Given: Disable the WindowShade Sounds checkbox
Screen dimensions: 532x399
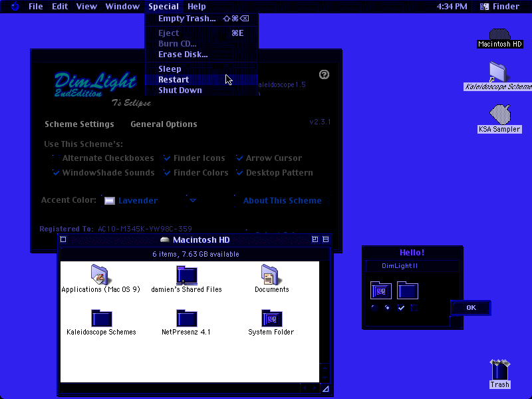Looking at the screenshot, I should (x=56, y=173).
